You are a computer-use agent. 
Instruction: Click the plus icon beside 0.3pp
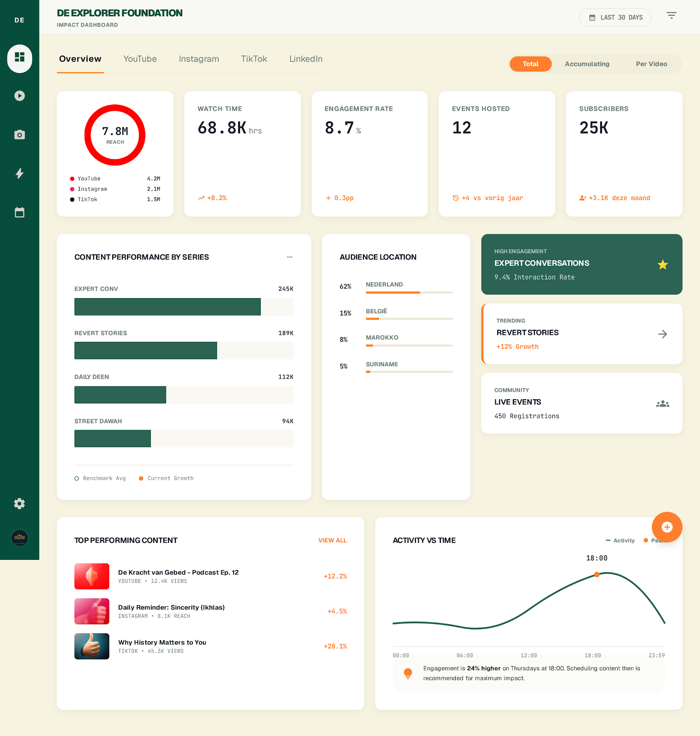(328, 198)
